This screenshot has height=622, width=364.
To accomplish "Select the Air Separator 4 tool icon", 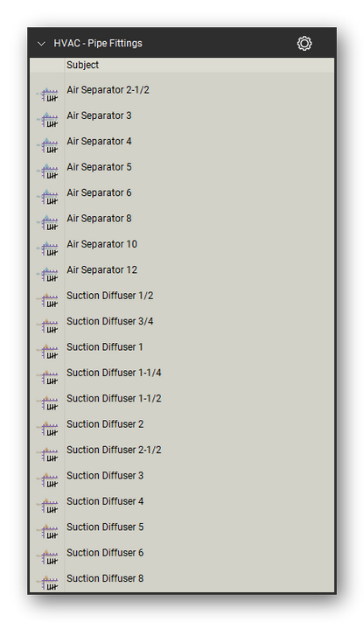I will tap(47, 146).
